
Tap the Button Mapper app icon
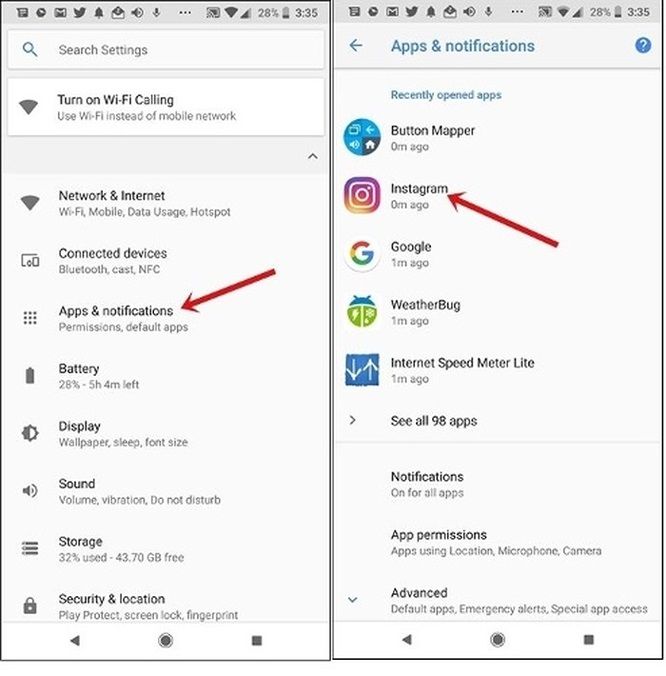click(x=362, y=138)
